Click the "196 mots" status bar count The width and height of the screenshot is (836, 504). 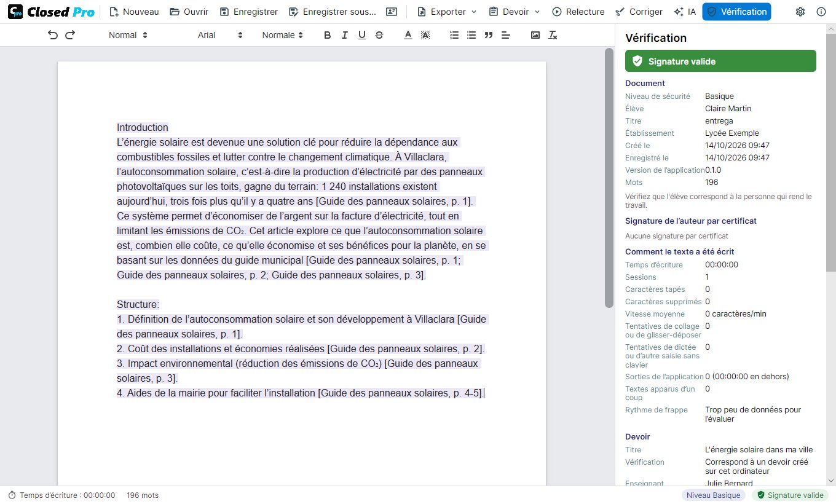click(x=143, y=495)
